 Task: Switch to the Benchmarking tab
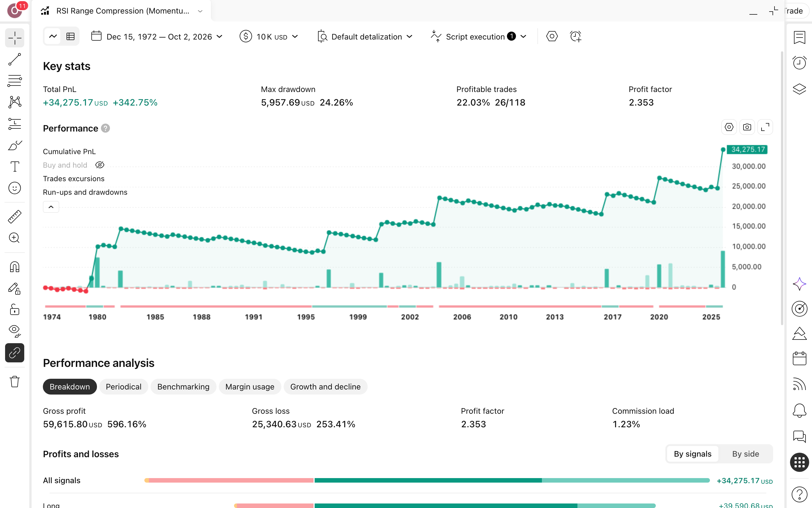(x=183, y=387)
